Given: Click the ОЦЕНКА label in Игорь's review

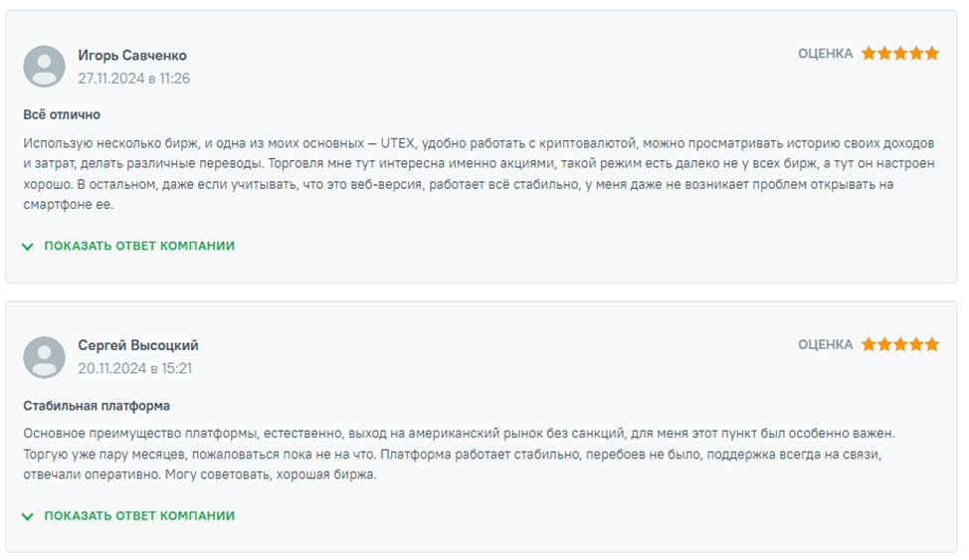Looking at the screenshot, I should click(825, 54).
